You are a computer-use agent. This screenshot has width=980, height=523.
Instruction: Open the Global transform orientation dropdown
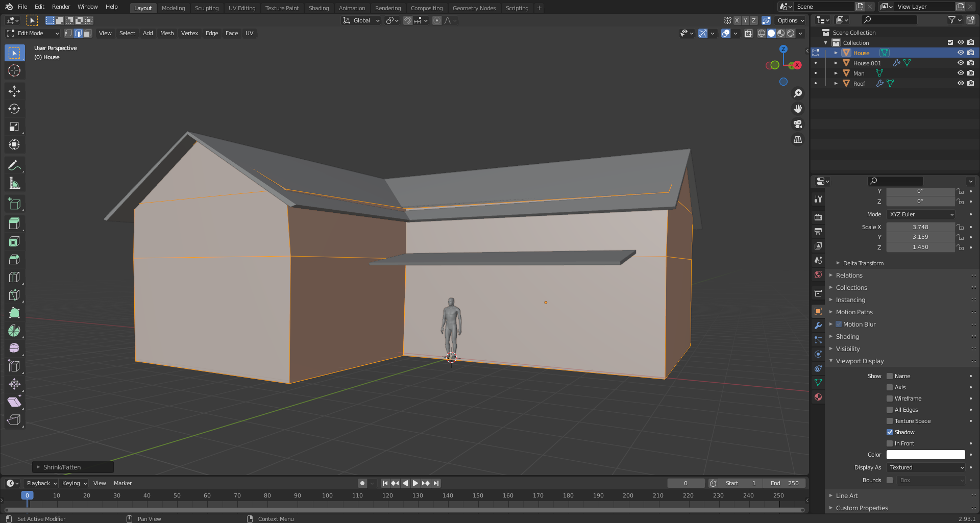[361, 20]
